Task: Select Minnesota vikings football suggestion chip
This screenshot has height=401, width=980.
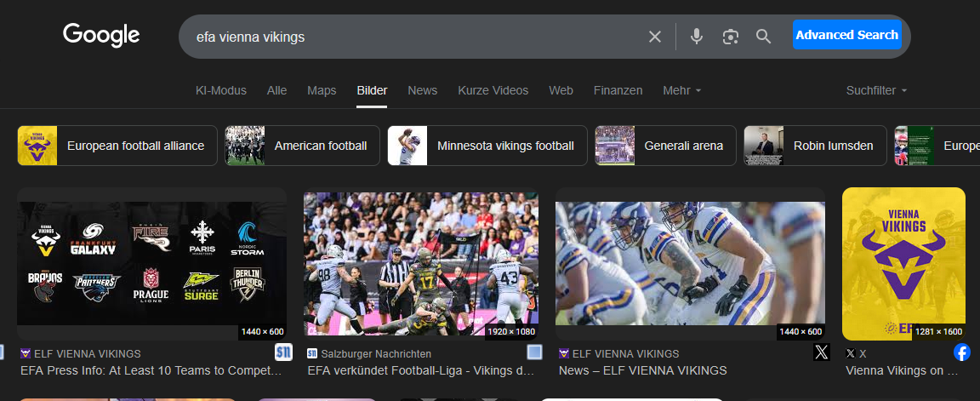Action: coord(487,146)
